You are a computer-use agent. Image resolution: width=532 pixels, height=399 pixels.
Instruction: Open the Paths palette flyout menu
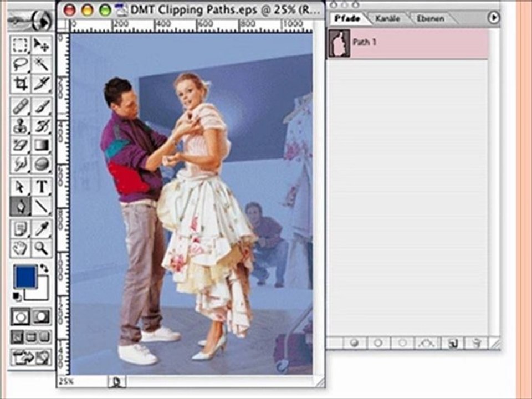494,17
